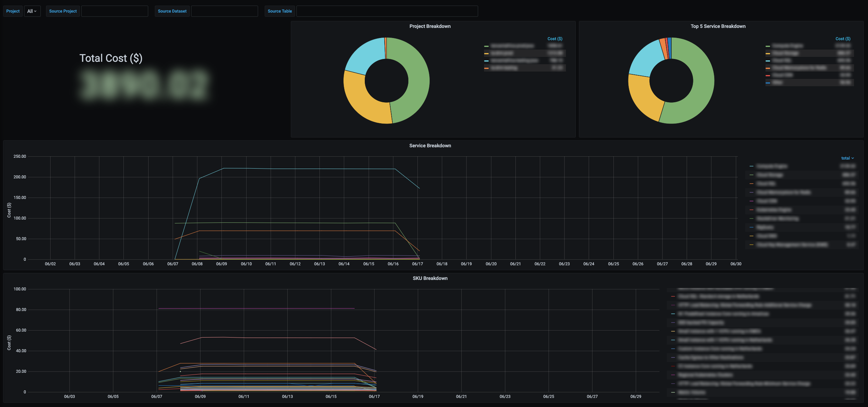Click the cyan swatch in Project Breakdown legend
This screenshot has height=407, width=868.
point(486,61)
